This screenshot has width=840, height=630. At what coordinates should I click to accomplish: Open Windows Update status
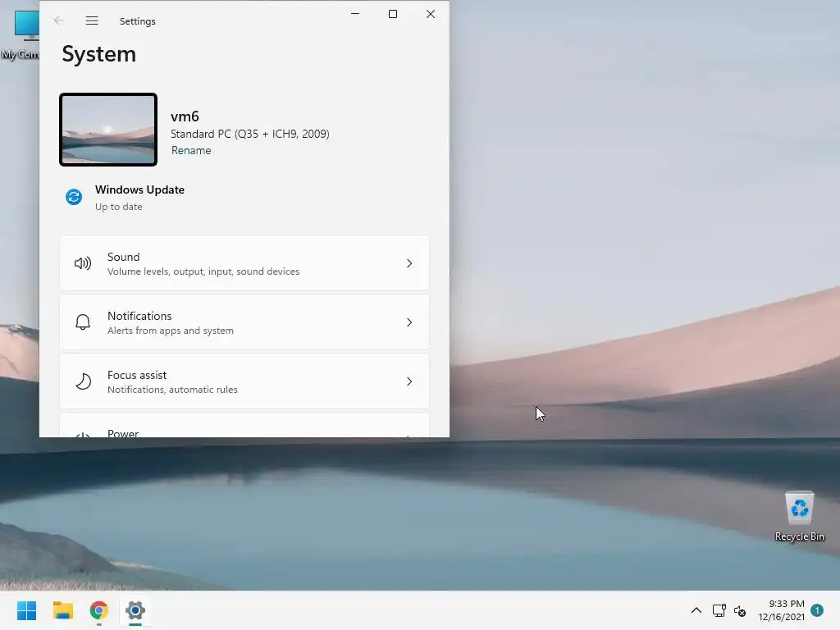(125, 197)
